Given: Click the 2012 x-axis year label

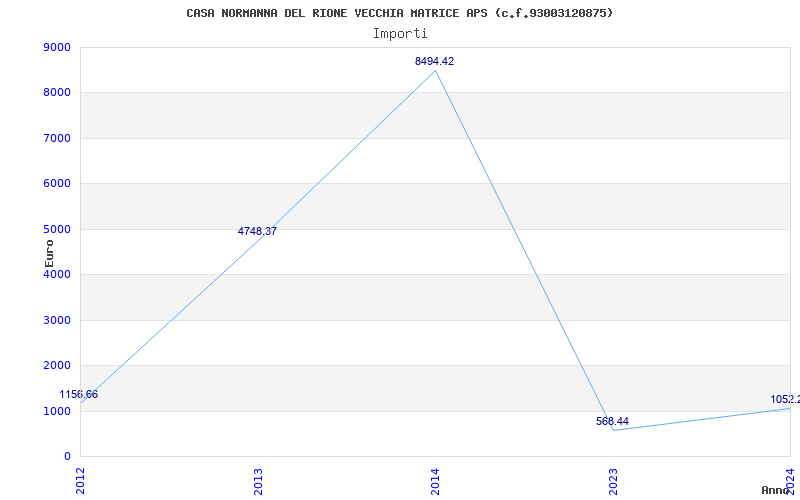Looking at the screenshot, I should (80, 481).
